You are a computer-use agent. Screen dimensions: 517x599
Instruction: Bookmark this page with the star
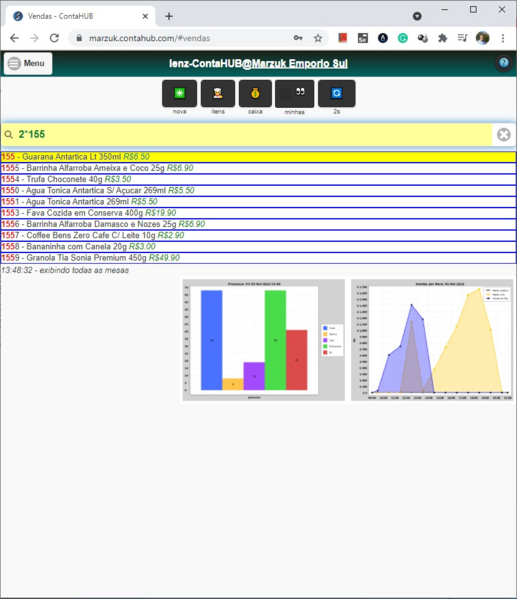[318, 38]
